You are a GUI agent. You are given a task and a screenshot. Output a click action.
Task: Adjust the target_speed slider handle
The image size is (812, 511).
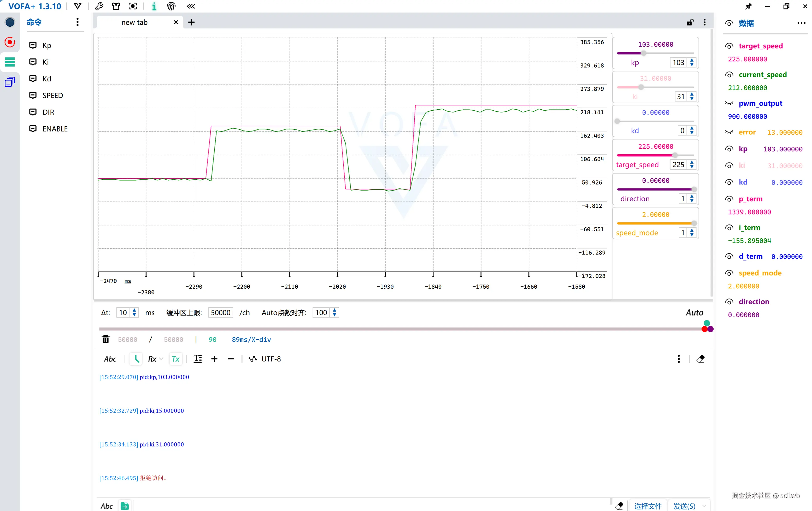(x=675, y=155)
